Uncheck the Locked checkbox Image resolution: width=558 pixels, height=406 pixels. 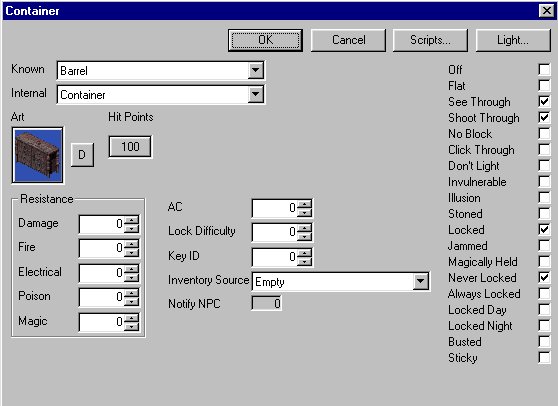tap(544, 230)
